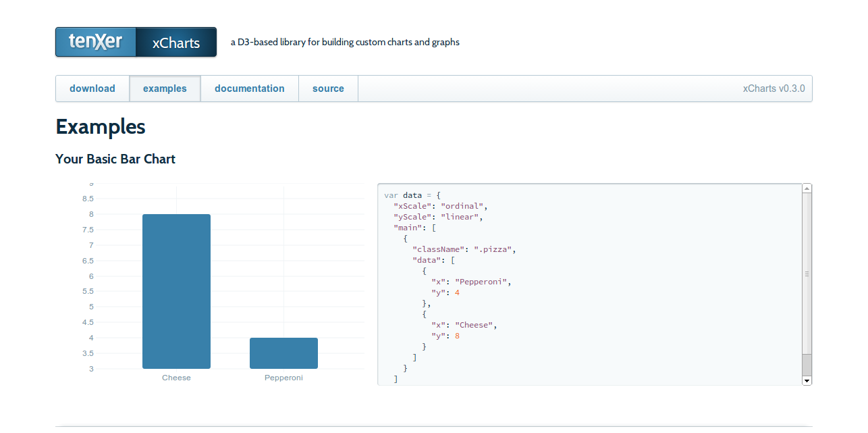
Task: Click the code editor scroll-down arrow
Action: 807,381
